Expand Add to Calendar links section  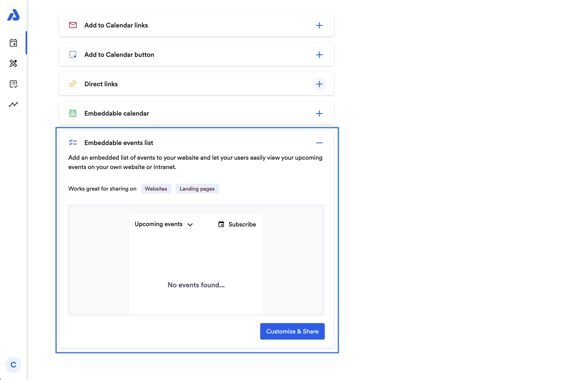[x=319, y=25]
